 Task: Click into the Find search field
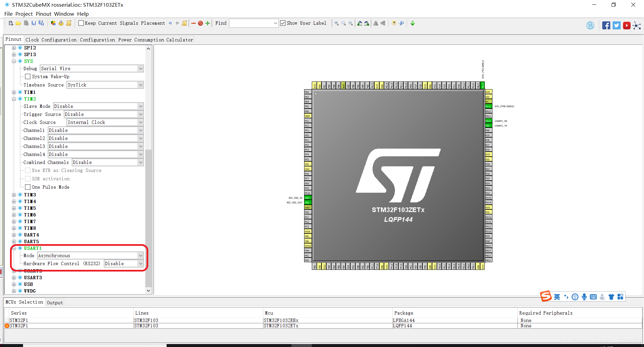(x=254, y=23)
